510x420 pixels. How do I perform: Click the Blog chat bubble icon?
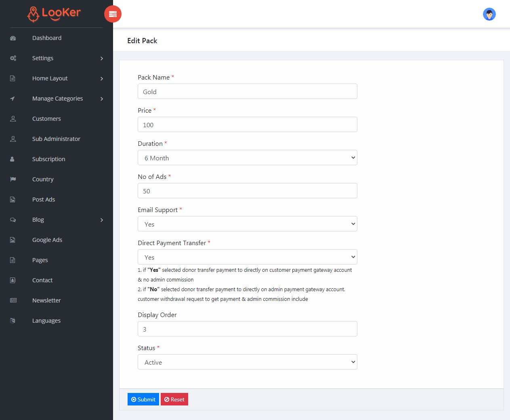point(13,220)
